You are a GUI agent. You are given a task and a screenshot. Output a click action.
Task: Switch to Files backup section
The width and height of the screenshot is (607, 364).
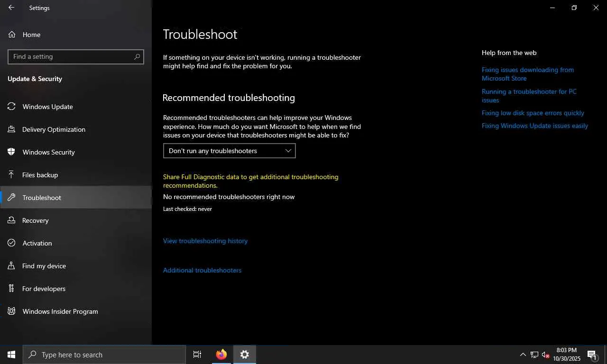pyautogui.click(x=76, y=175)
